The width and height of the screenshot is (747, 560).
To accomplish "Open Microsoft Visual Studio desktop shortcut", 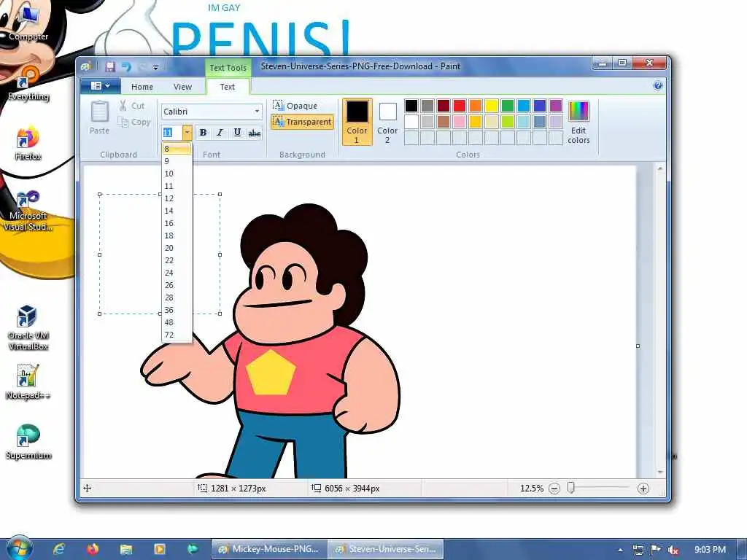I will click(x=28, y=210).
